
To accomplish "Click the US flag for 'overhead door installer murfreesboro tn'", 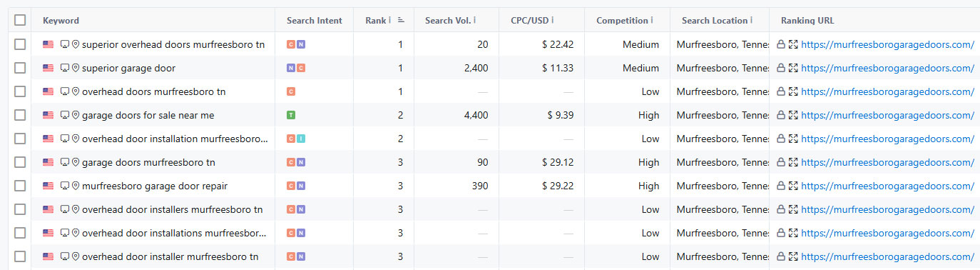I will pyautogui.click(x=48, y=256).
